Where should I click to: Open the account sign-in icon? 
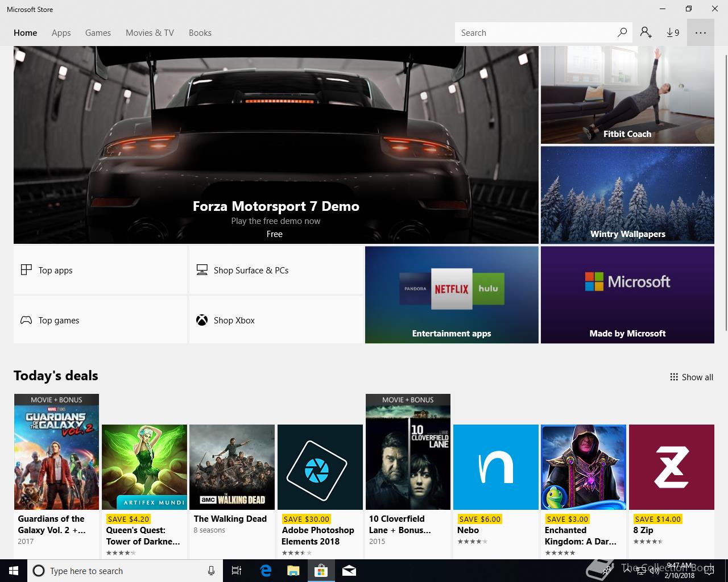point(646,32)
